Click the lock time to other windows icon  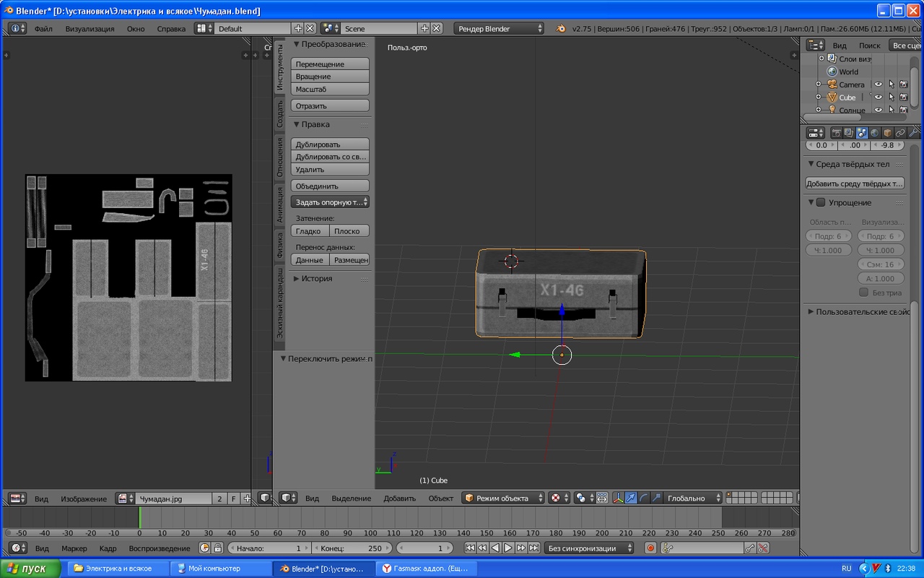217,548
